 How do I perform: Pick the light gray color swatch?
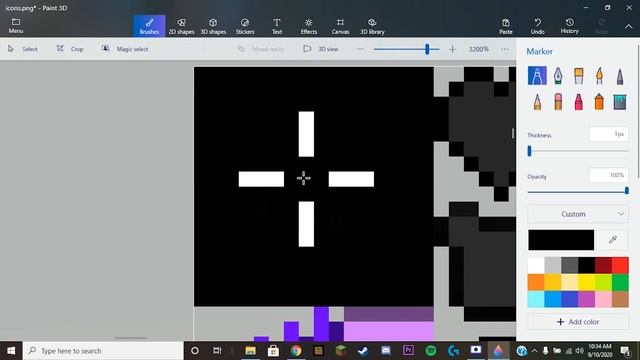553,265
